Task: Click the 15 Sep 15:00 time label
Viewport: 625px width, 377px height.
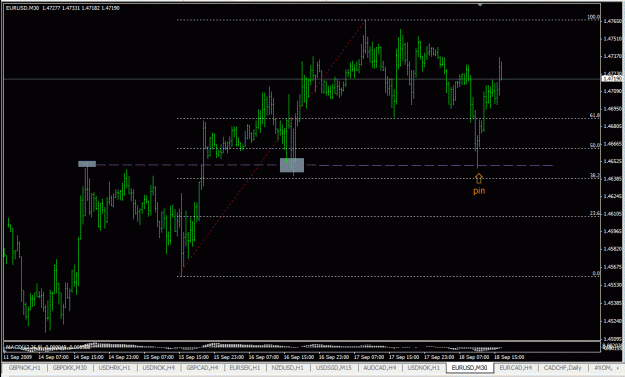Action: coord(194,357)
